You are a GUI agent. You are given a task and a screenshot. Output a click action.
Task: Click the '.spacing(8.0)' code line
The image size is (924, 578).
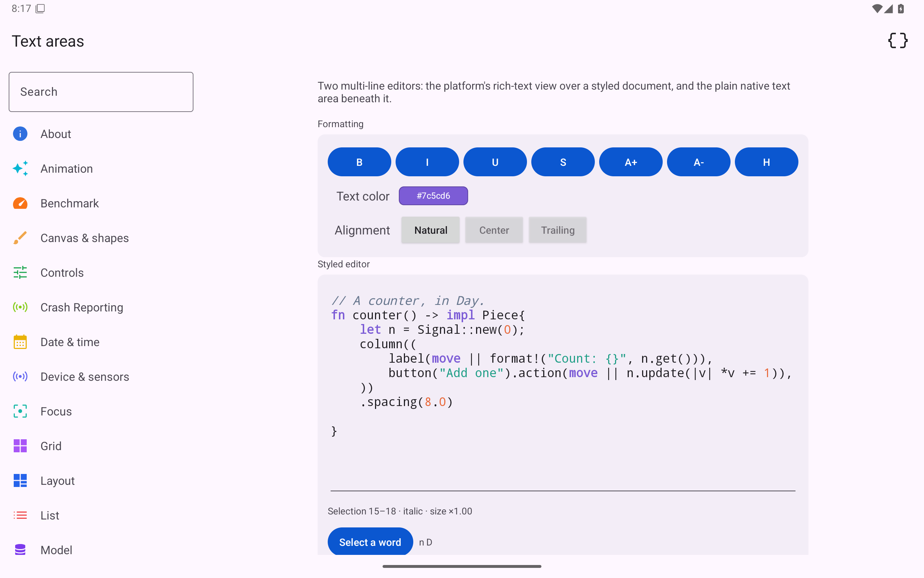(406, 402)
